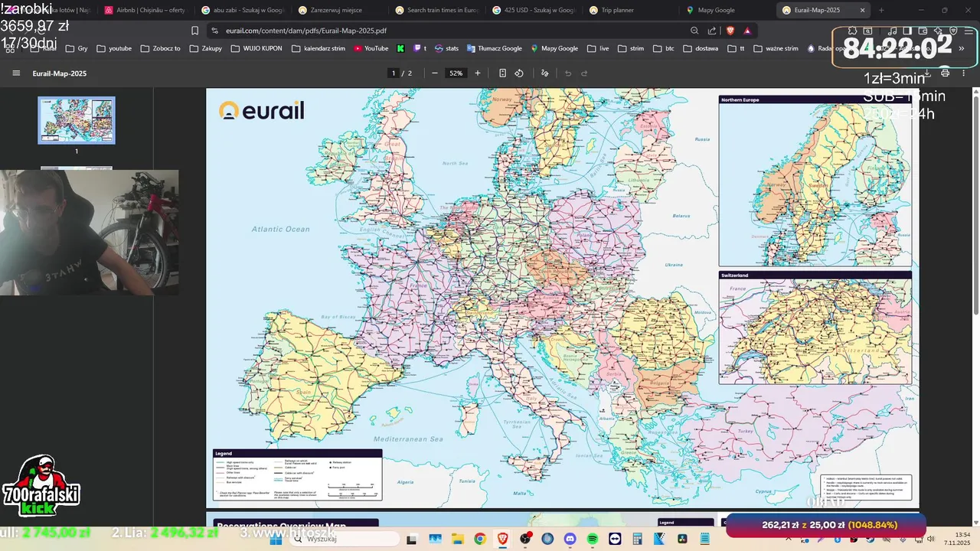
Task: Open the strim bookmarks folder
Action: [x=631, y=48]
